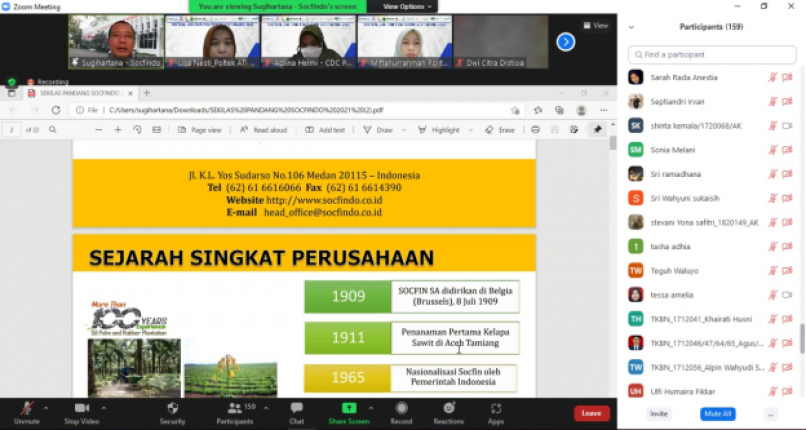
Task: Click the PDF print icon
Action: coord(536,130)
